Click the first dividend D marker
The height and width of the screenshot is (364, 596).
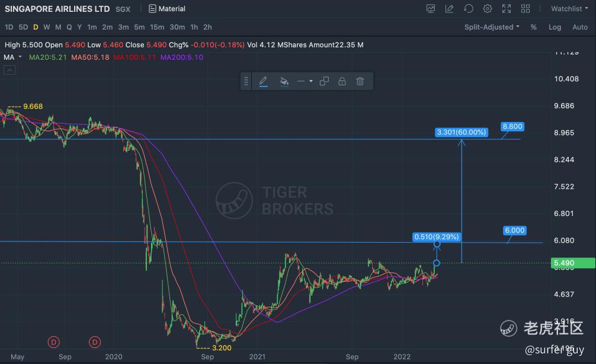[x=53, y=342]
